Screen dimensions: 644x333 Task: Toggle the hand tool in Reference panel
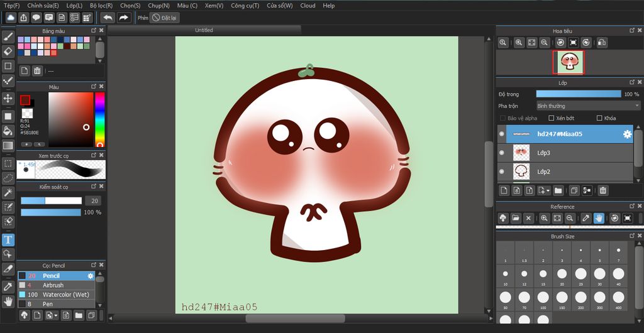pos(599,218)
